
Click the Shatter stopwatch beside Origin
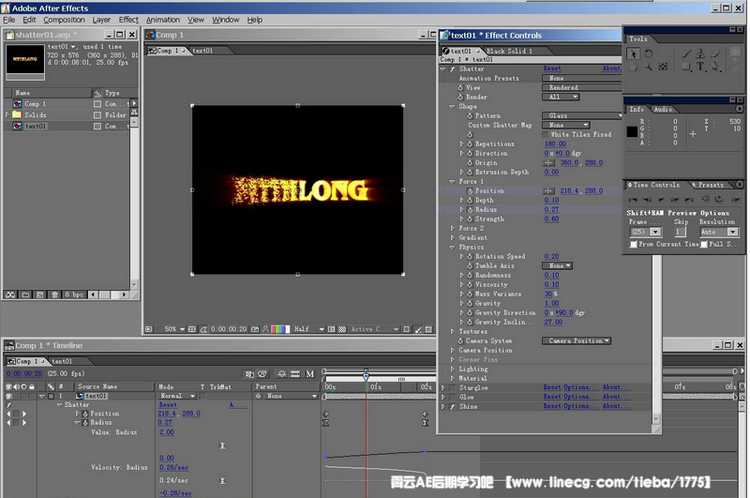pos(469,163)
